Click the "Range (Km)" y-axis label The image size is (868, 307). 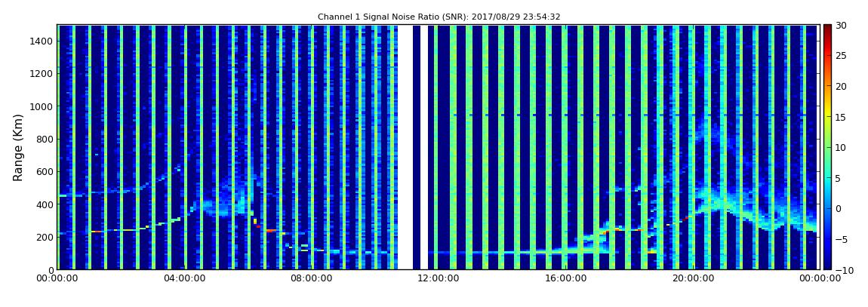(17, 148)
